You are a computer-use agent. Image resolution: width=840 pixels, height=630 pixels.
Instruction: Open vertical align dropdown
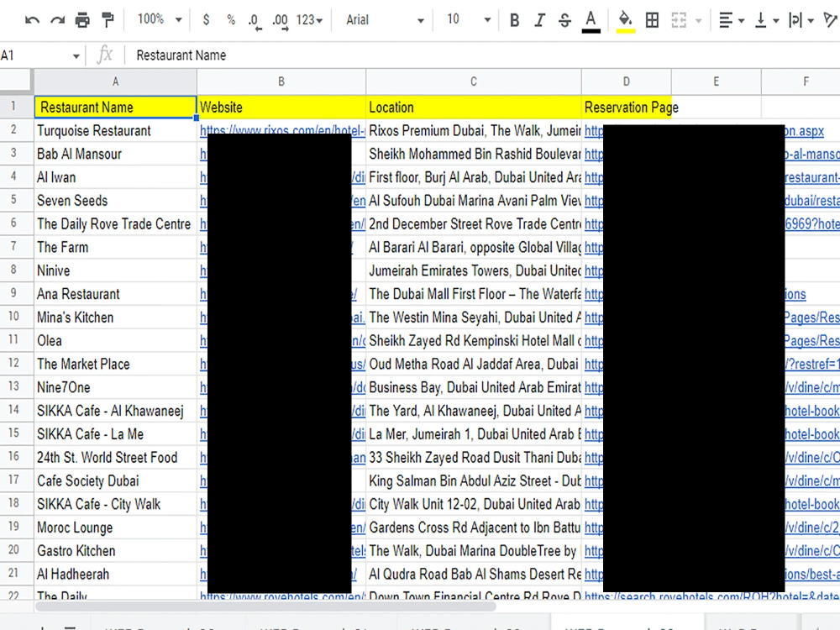click(766, 20)
